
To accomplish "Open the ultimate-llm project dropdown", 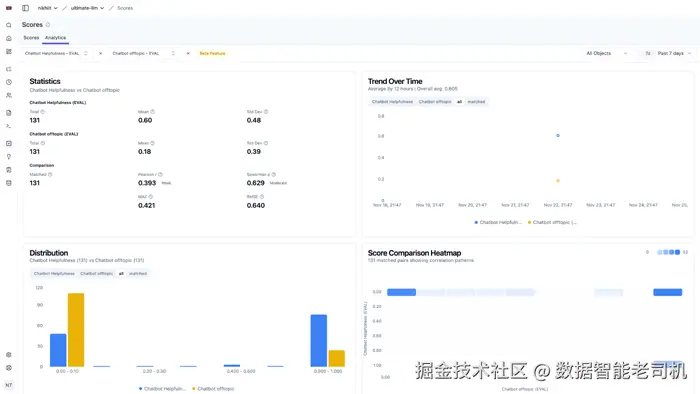I will 87,8.
